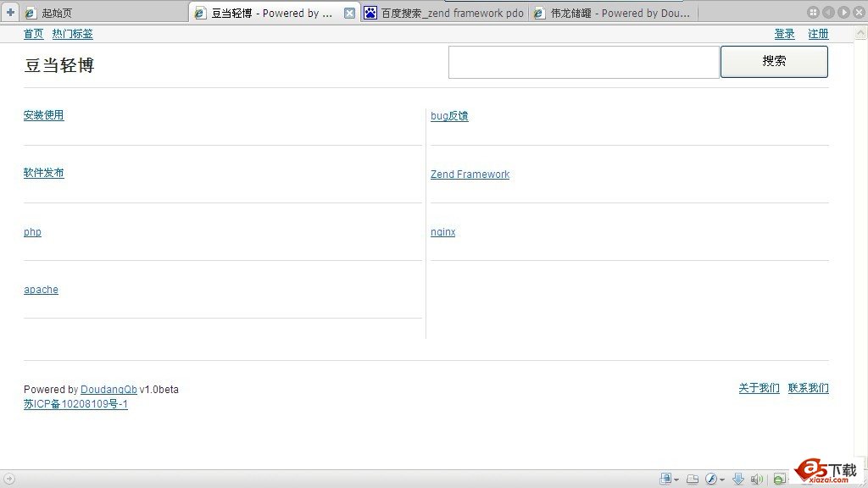The height and width of the screenshot is (488, 868).
Task: Click the tab grid overview icon
Action: pos(813,12)
